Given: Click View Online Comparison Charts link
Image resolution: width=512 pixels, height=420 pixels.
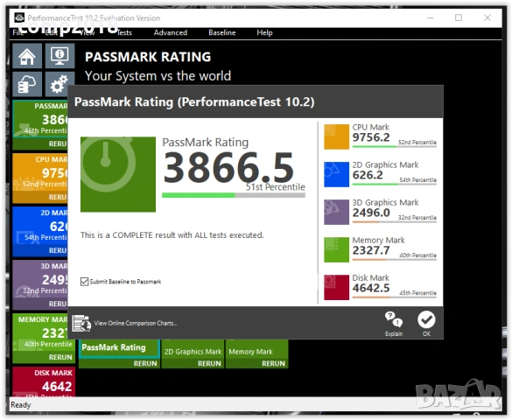Looking at the screenshot, I should click(136, 323).
